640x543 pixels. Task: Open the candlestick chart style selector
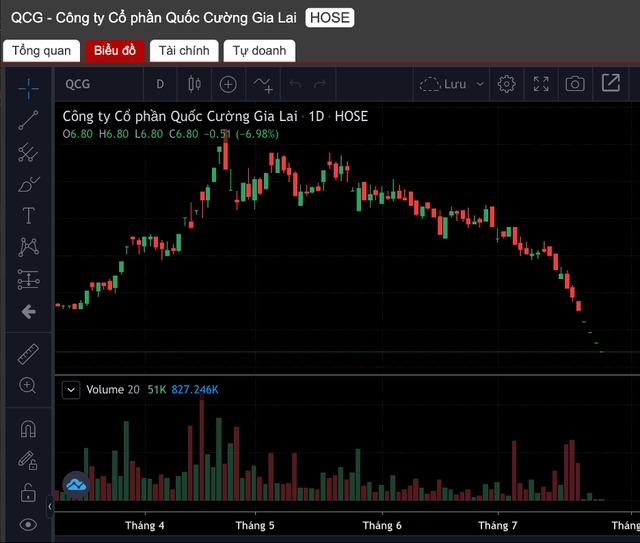(x=194, y=84)
